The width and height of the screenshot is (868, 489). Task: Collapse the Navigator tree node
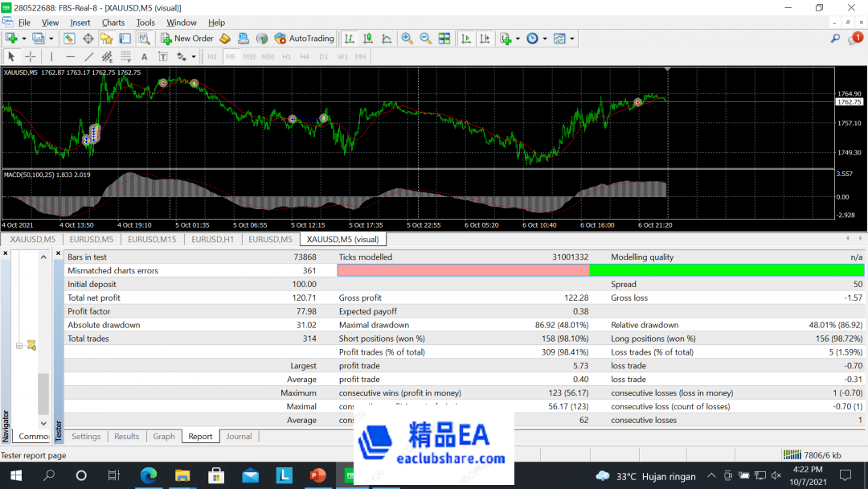(18, 346)
